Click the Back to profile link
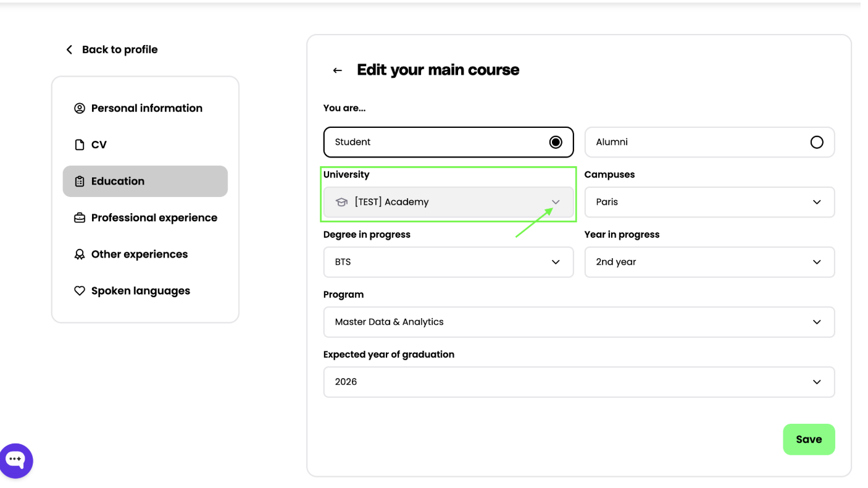 pos(119,49)
